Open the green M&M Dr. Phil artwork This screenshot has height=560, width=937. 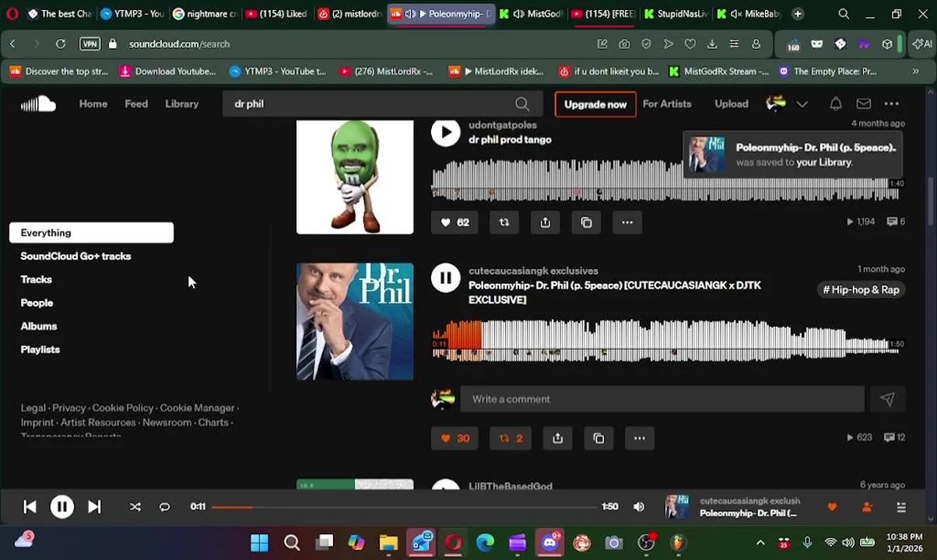(x=355, y=177)
